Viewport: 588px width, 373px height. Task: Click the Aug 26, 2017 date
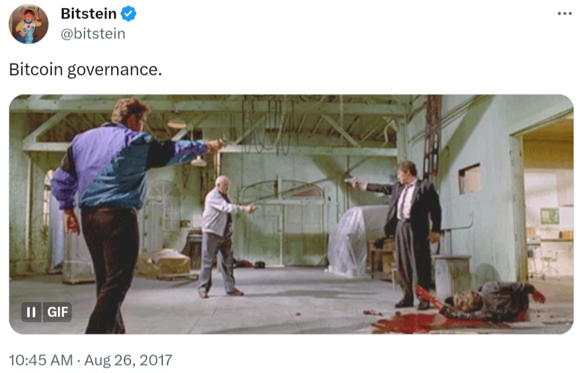pos(128,360)
